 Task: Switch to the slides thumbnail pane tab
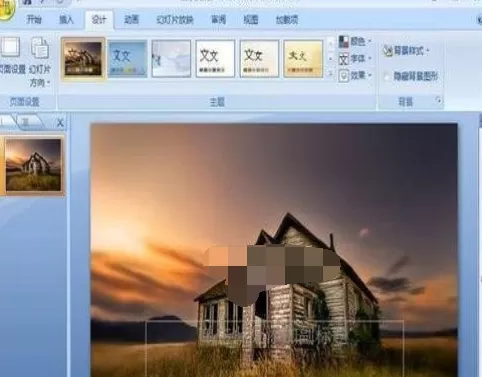tap(6, 122)
